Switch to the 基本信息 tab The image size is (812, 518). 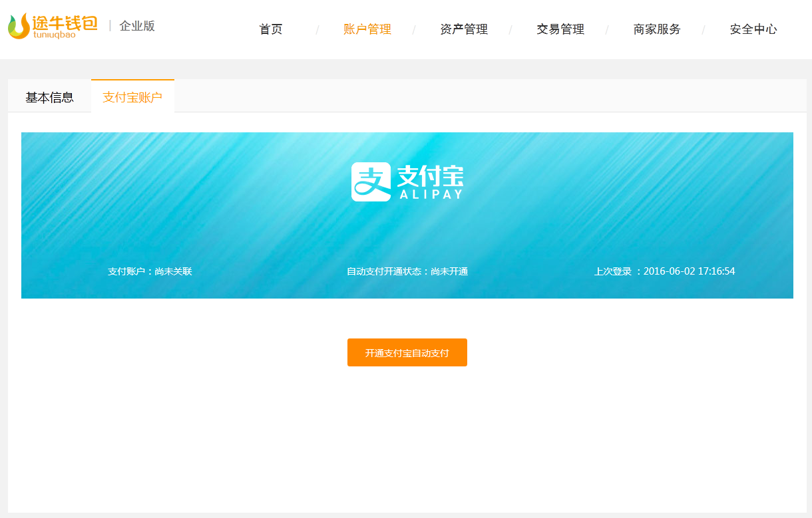[50, 97]
